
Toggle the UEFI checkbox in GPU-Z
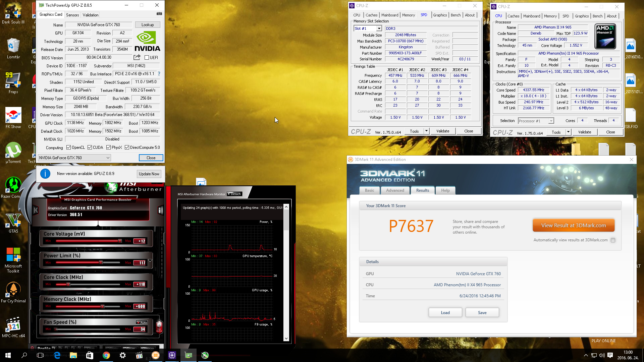click(147, 58)
